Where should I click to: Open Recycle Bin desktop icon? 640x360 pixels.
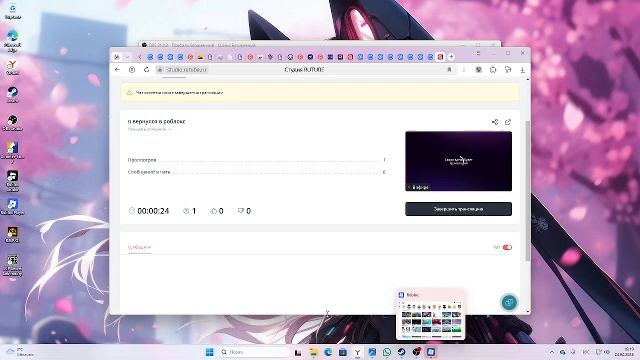(x=13, y=11)
